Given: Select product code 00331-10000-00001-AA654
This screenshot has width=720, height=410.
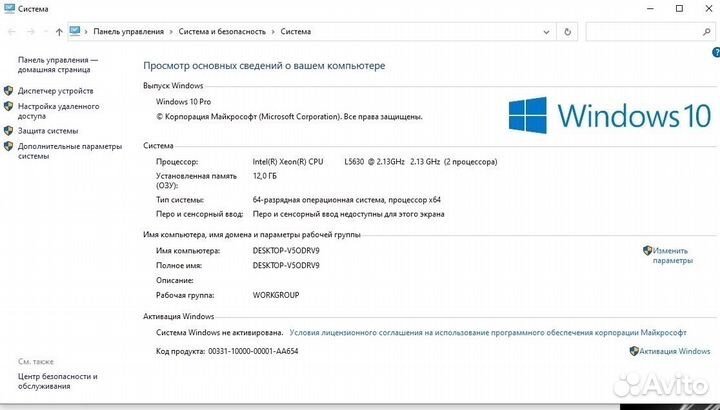Looking at the screenshot, I should tap(253, 351).
